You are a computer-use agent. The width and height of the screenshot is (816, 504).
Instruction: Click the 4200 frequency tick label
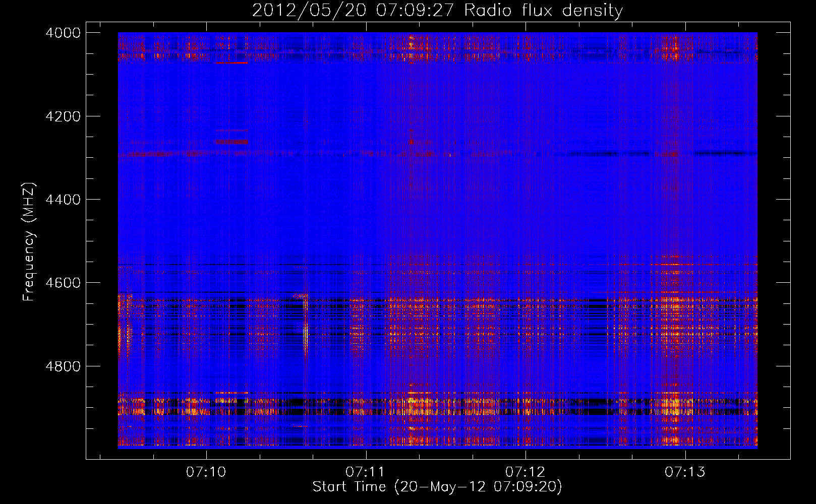(x=63, y=116)
